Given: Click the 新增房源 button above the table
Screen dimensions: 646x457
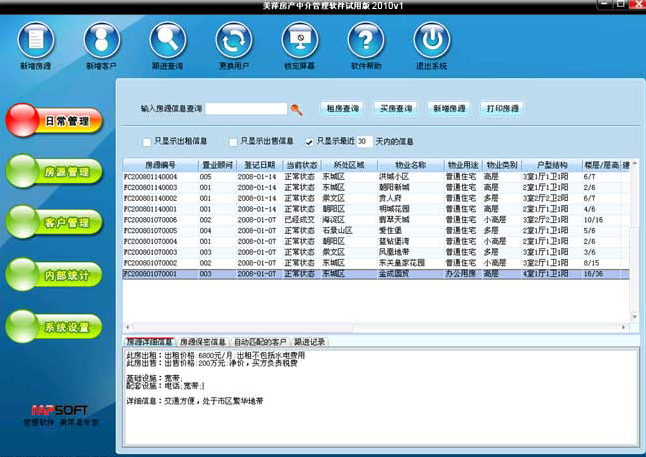Looking at the screenshot, I should 449,109.
